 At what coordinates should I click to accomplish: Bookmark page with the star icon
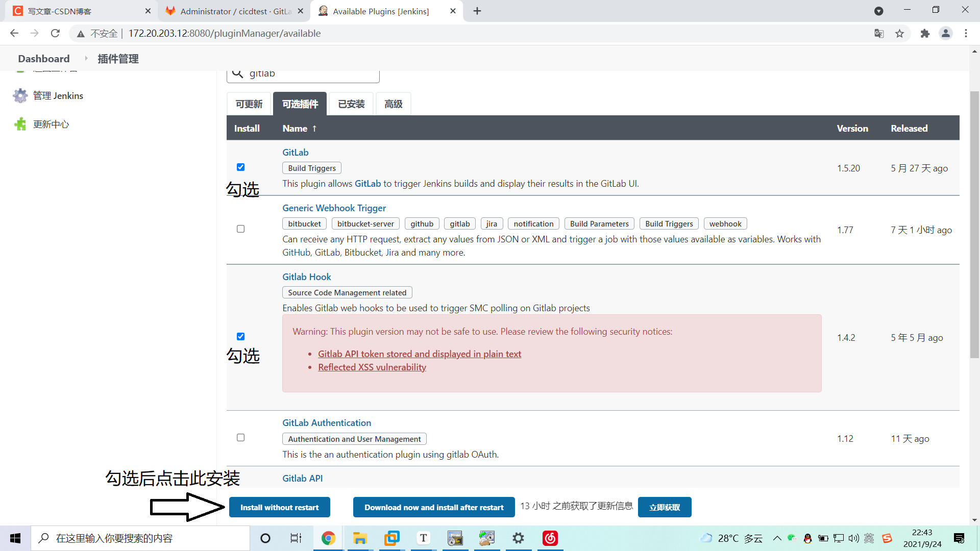point(899,33)
